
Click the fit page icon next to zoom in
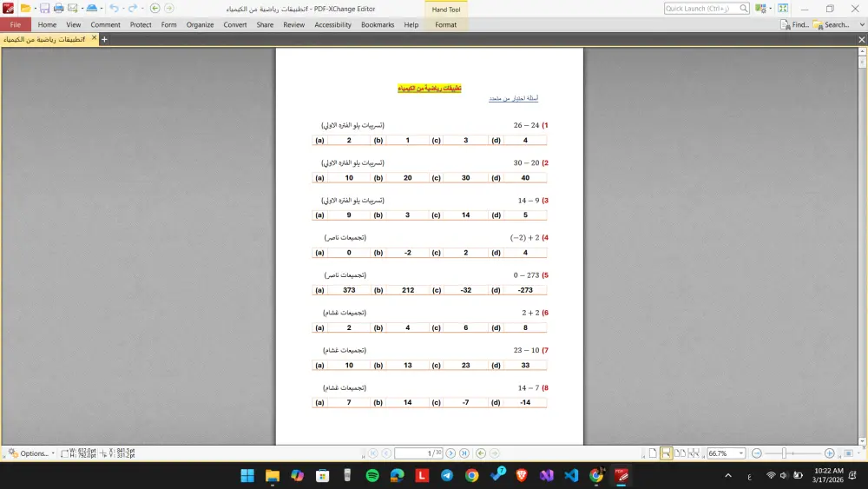(x=848, y=453)
